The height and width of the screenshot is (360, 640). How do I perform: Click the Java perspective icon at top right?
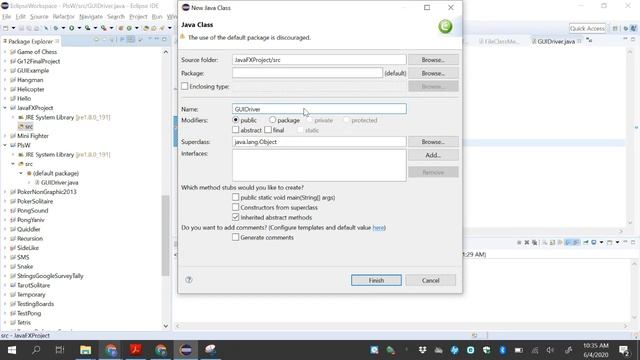tap(633, 28)
